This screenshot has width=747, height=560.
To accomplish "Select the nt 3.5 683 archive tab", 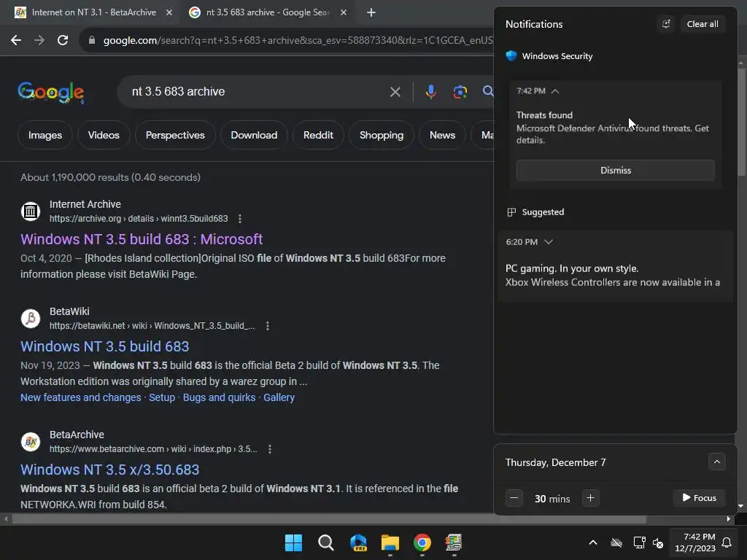I will click(267, 12).
